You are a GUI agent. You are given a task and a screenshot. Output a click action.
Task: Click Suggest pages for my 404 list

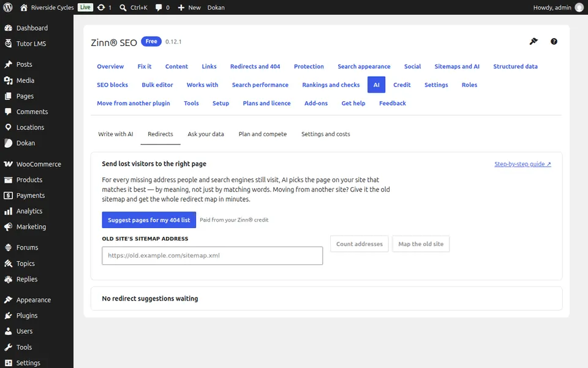[x=149, y=220]
